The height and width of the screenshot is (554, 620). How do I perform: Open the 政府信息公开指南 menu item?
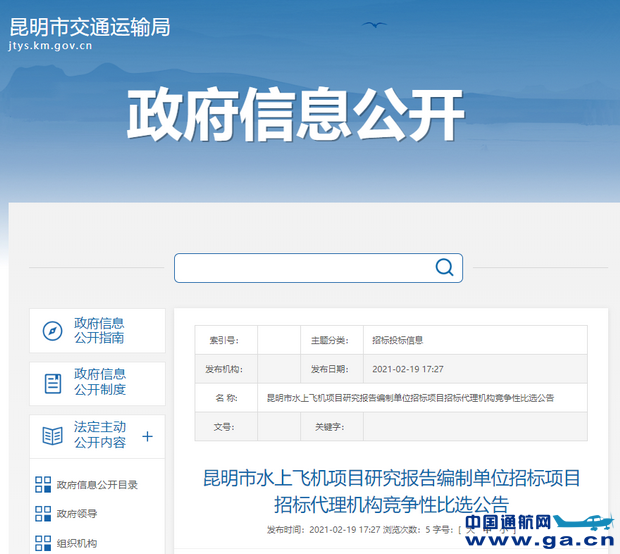coord(99,331)
